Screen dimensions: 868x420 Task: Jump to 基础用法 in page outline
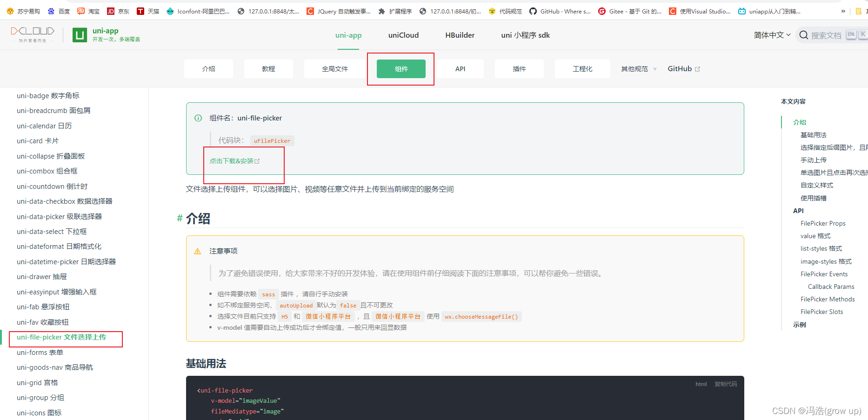click(813, 135)
